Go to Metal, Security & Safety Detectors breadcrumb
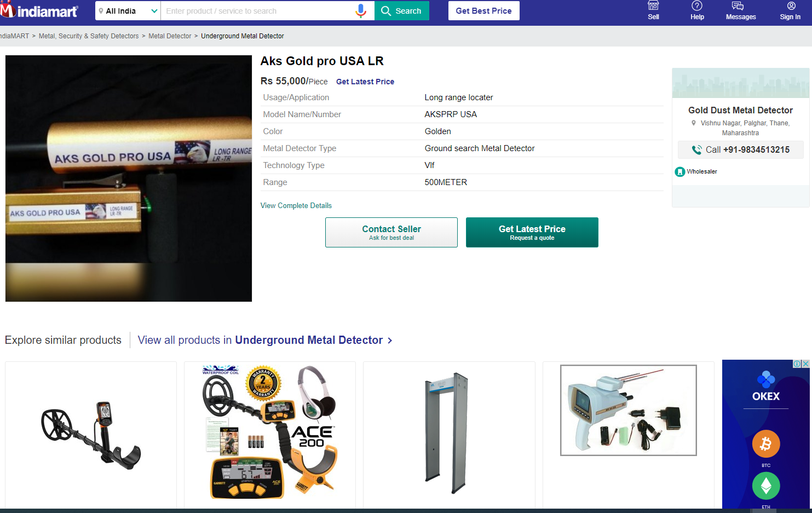The height and width of the screenshot is (513, 812). click(x=89, y=36)
